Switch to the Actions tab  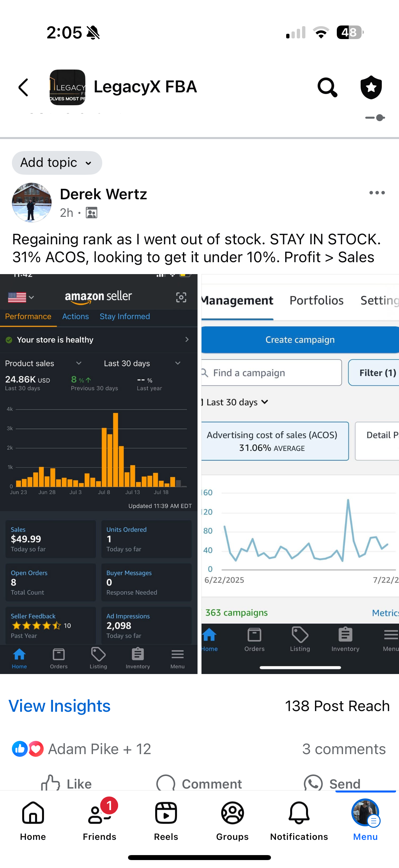click(x=75, y=316)
